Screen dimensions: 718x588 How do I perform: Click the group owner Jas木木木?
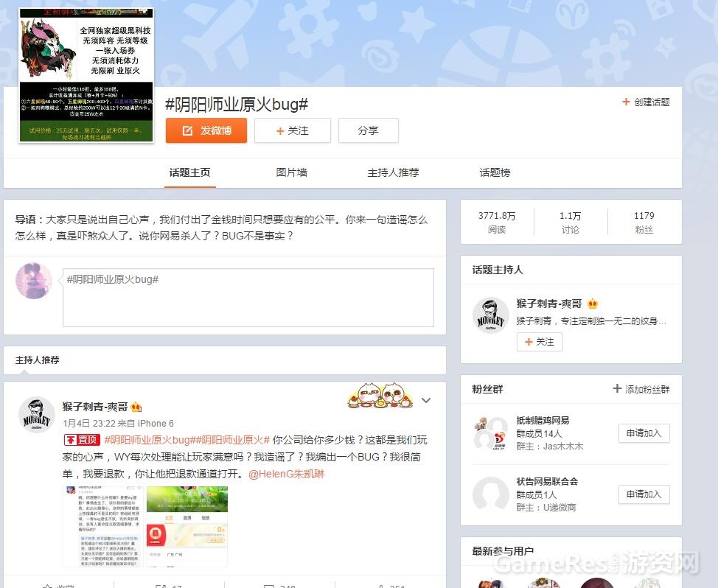tap(562, 446)
